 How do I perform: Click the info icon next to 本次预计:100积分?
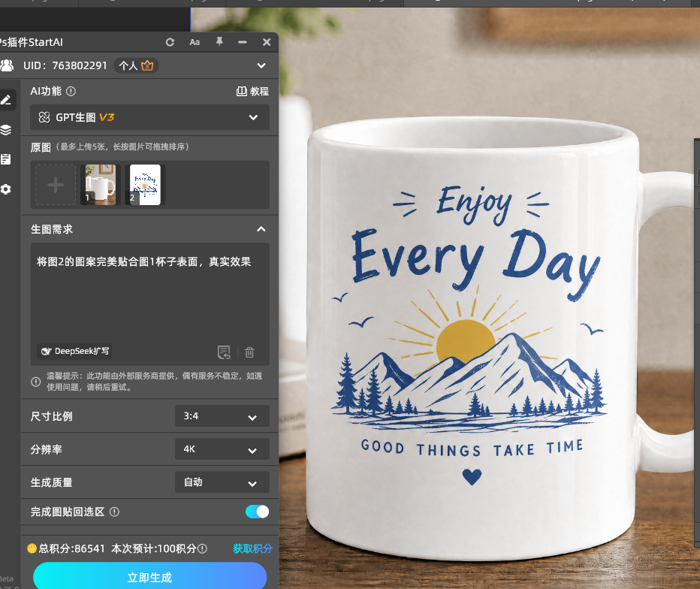pyautogui.click(x=202, y=549)
